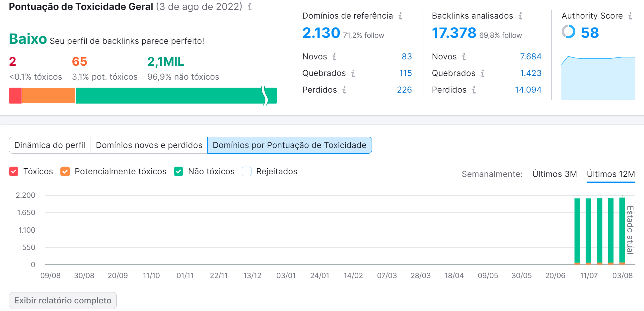Click the 69,8% follow label
Viewport: 644px width, 311px height.
[501, 36]
